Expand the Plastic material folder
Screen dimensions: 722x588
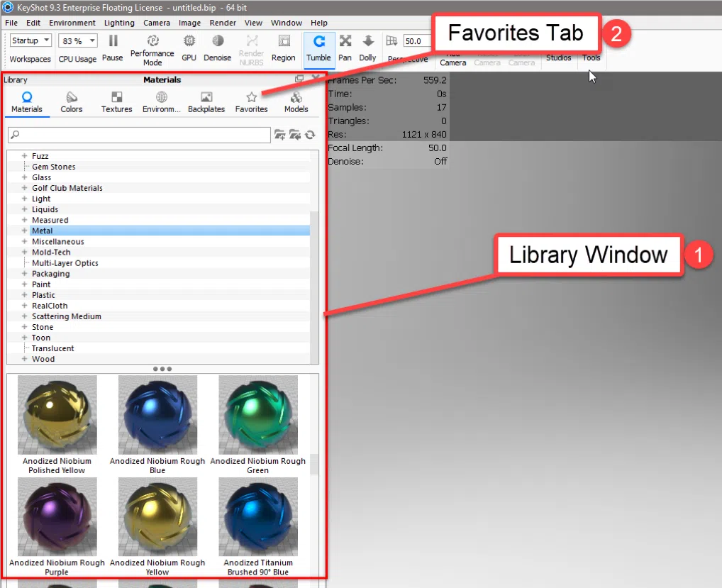tap(24, 294)
